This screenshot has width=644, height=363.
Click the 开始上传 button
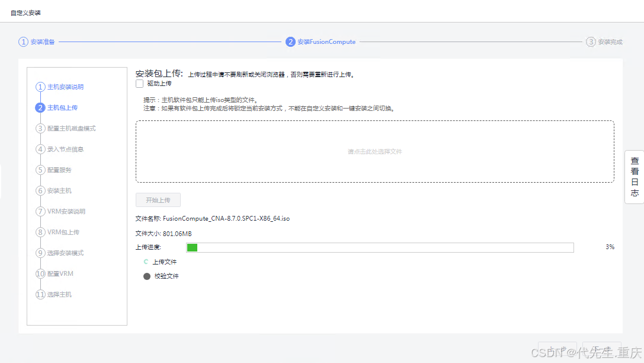[158, 200]
